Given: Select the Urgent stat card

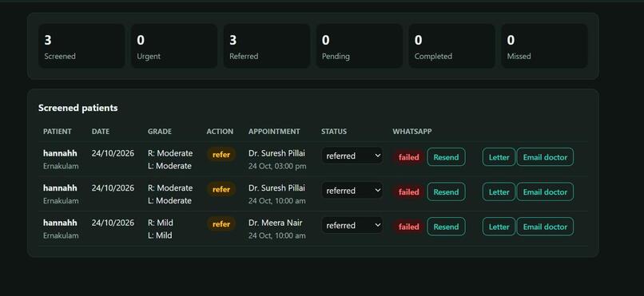Looking at the screenshot, I should (174, 46).
